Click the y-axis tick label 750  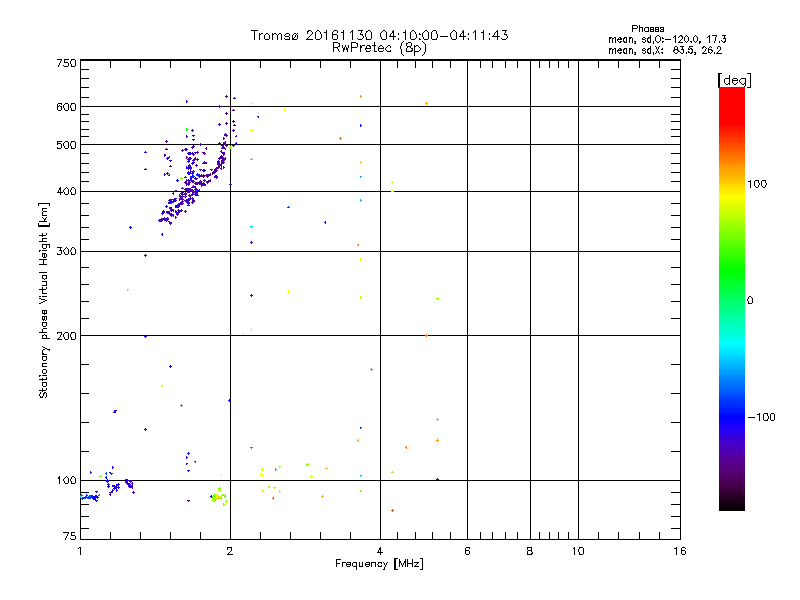pos(66,63)
